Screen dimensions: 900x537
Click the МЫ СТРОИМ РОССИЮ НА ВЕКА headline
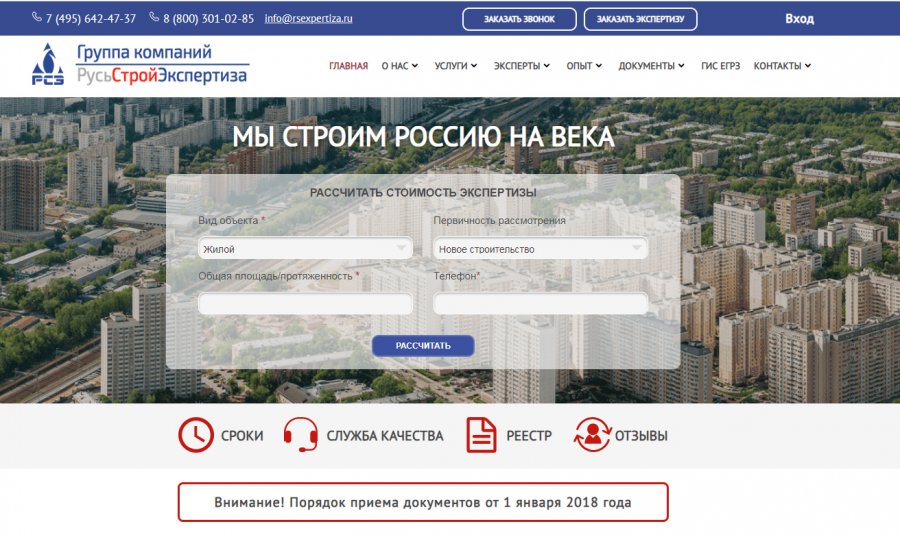point(423,137)
